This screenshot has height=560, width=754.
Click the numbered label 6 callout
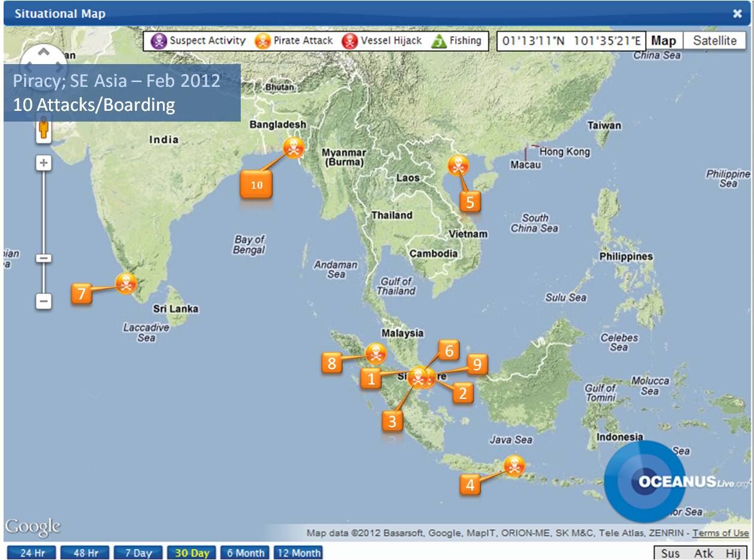pos(449,350)
